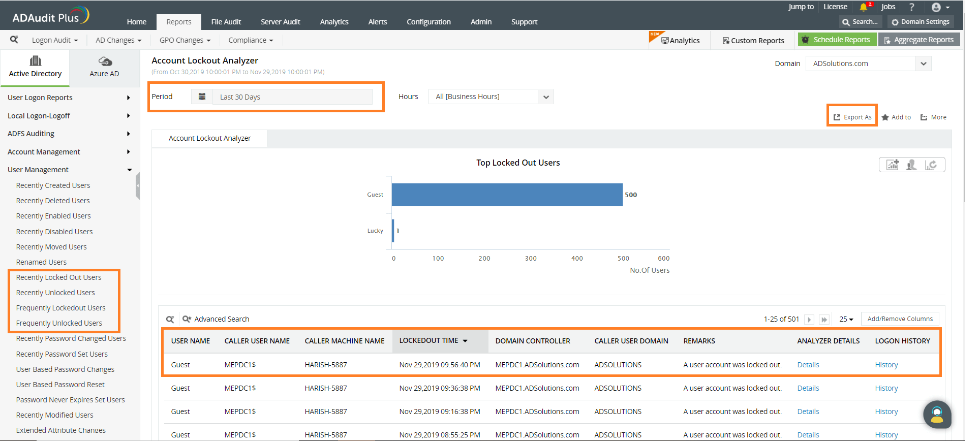Viewport: 980px width, 443px height.
Task: Switch to the File Audit tab
Action: [226, 22]
